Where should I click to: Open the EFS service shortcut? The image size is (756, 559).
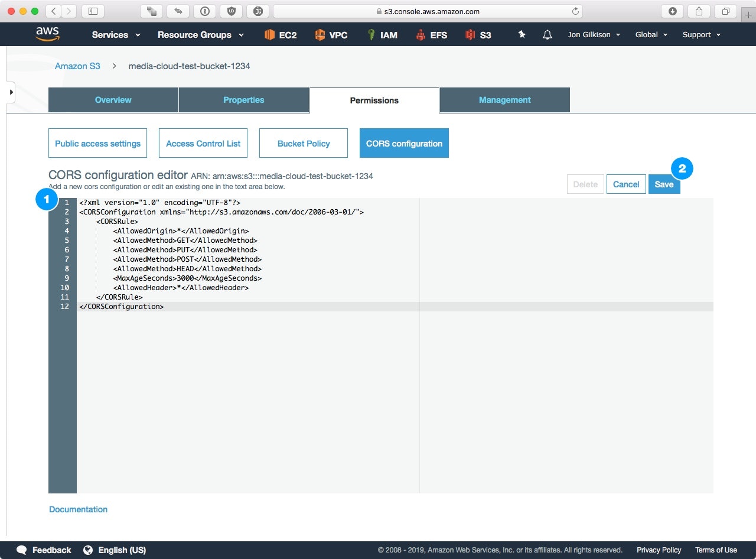click(431, 35)
